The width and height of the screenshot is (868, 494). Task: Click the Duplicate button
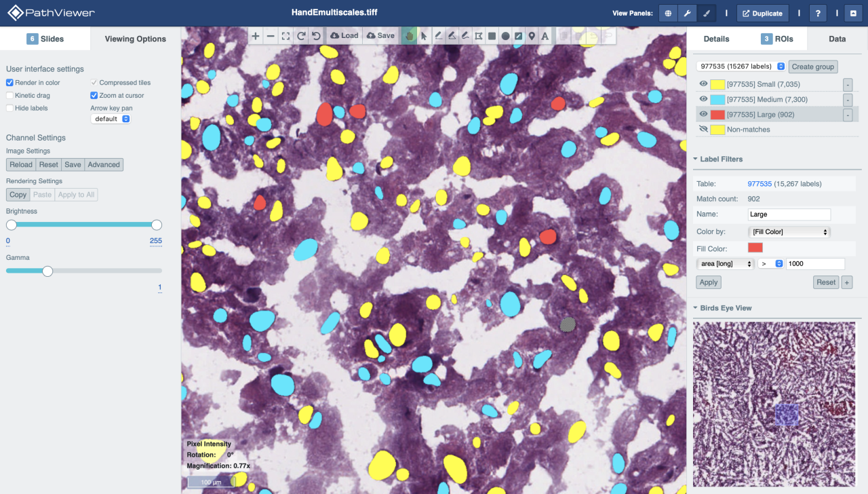coord(762,13)
